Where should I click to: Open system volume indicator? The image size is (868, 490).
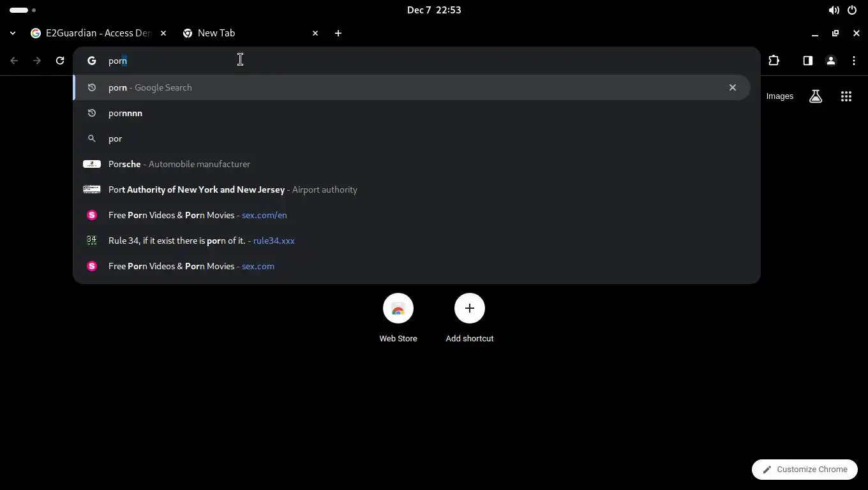pos(834,10)
